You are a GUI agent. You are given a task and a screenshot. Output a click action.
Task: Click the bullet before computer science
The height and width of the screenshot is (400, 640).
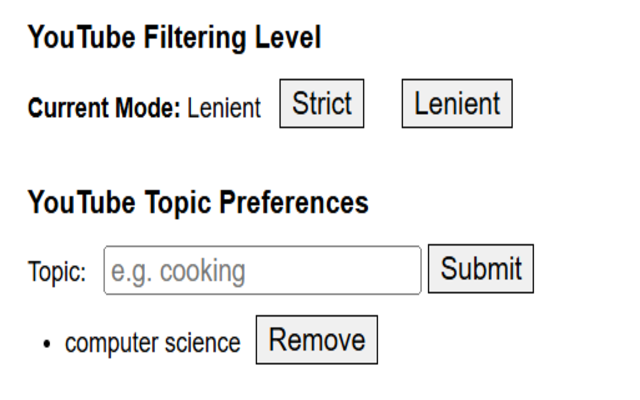pos(47,344)
